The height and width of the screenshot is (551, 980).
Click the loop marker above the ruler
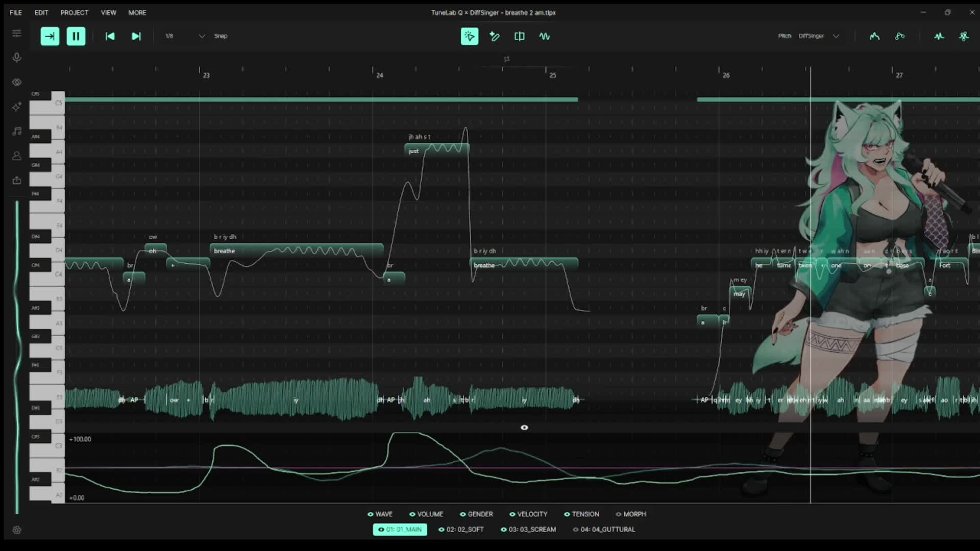coord(506,59)
